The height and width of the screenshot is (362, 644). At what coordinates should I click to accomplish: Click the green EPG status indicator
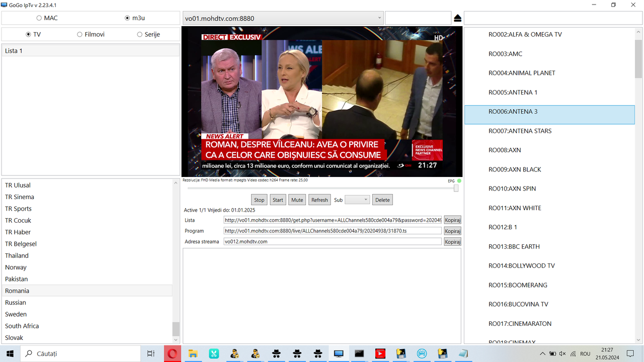459,181
